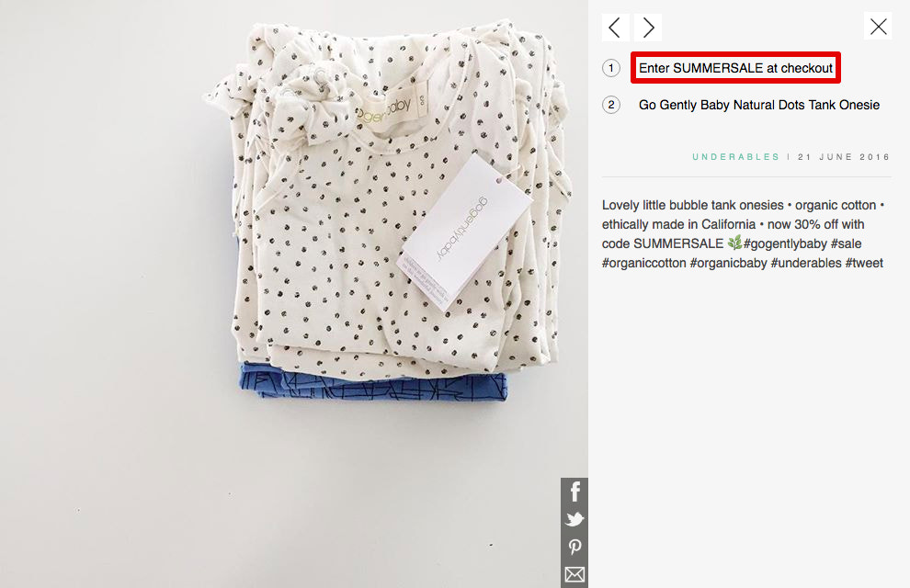Select the #organicbaby hashtag
The height and width of the screenshot is (588, 910).
click(x=728, y=263)
